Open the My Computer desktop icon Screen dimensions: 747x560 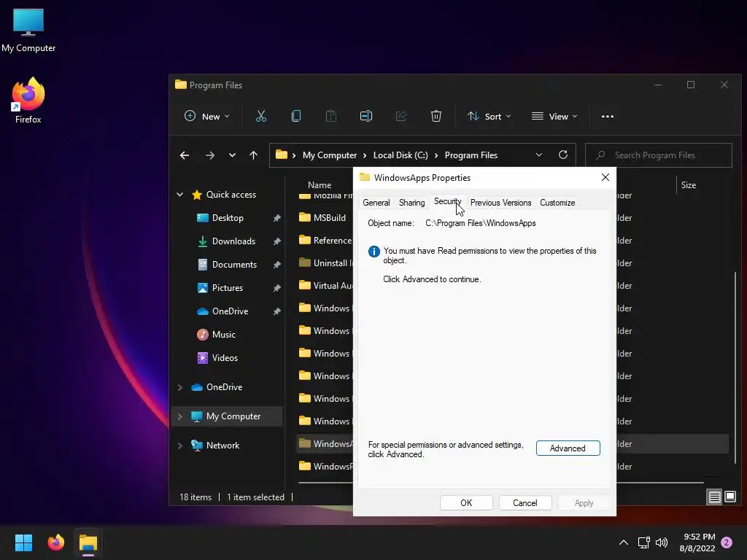point(28,30)
